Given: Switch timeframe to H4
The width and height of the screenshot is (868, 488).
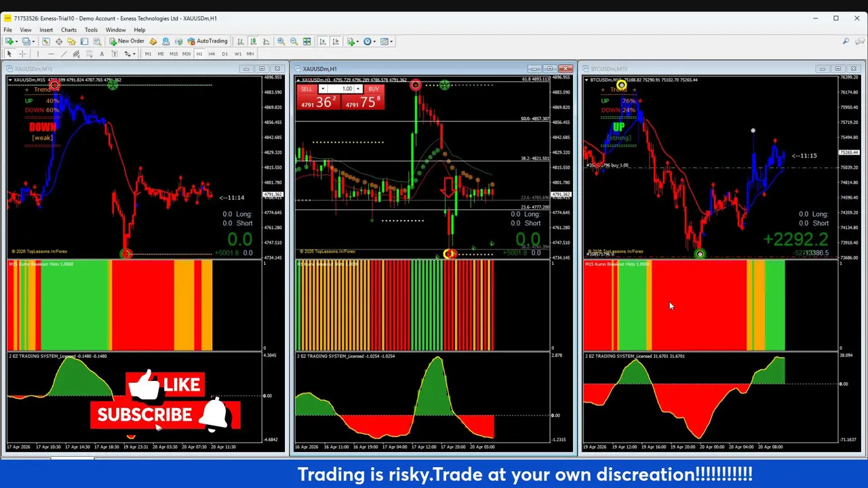Looking at the screenshot, I should pos(212,54).
